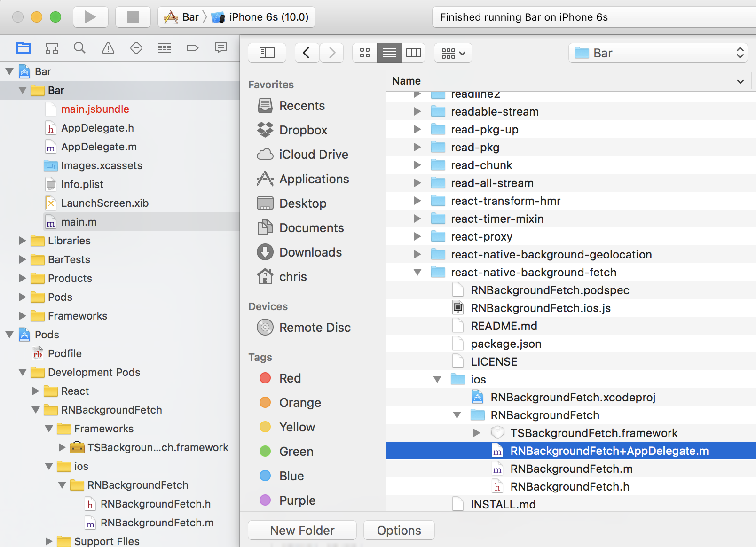Sort list by Name column header
Screen dimensions: 756x547
click(x=569, y=81)
